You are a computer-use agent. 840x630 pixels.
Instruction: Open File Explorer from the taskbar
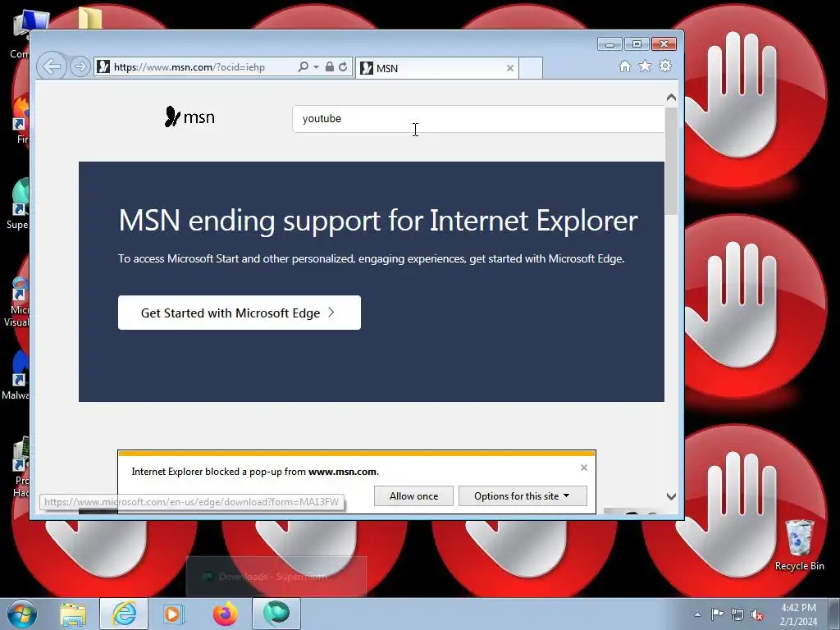[x=73, y=614]
